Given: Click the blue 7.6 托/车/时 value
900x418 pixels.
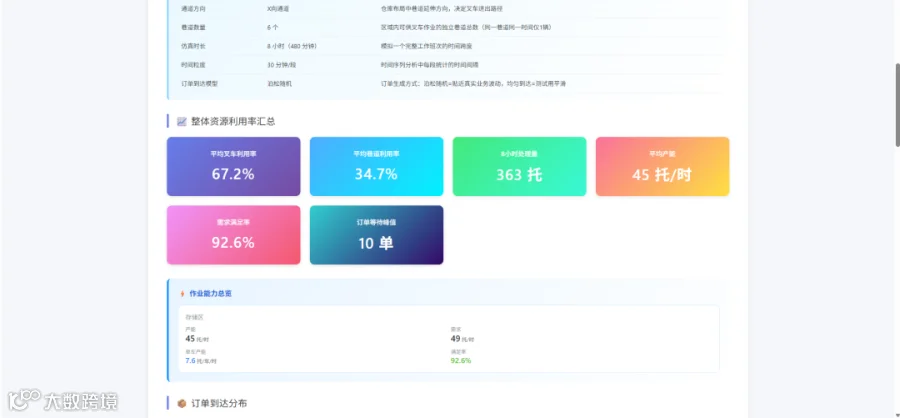Looking at the screenshot, I should (x=201, y=361).
